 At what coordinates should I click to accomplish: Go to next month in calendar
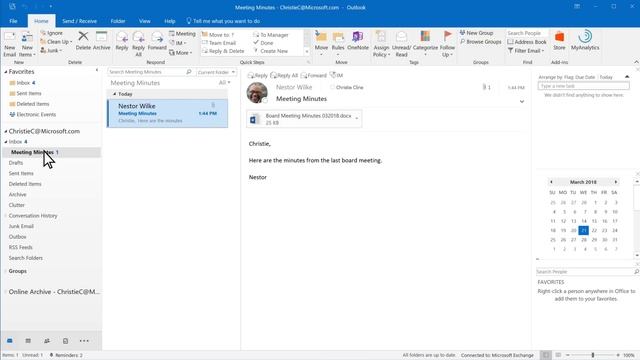tap(616, 182)
